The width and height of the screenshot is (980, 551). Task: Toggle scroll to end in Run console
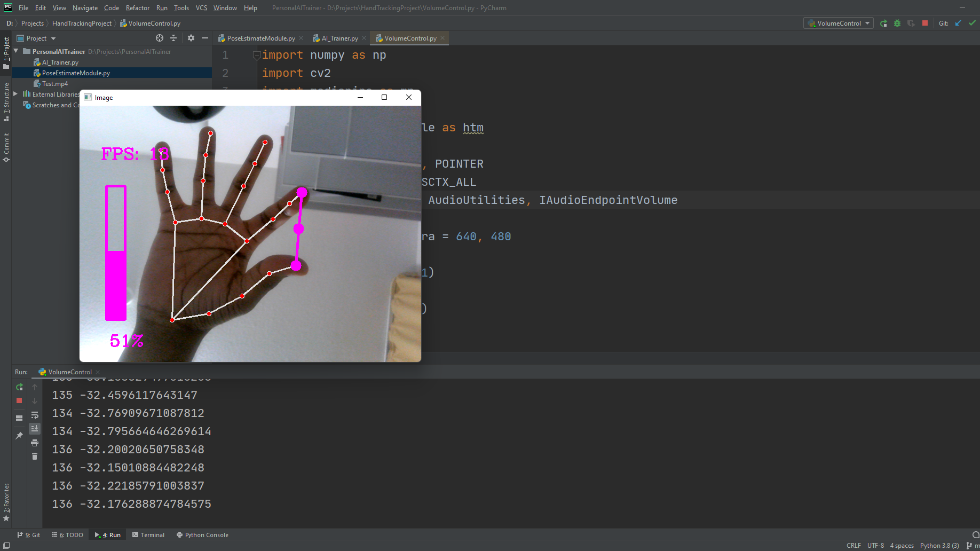pos(35,428)
